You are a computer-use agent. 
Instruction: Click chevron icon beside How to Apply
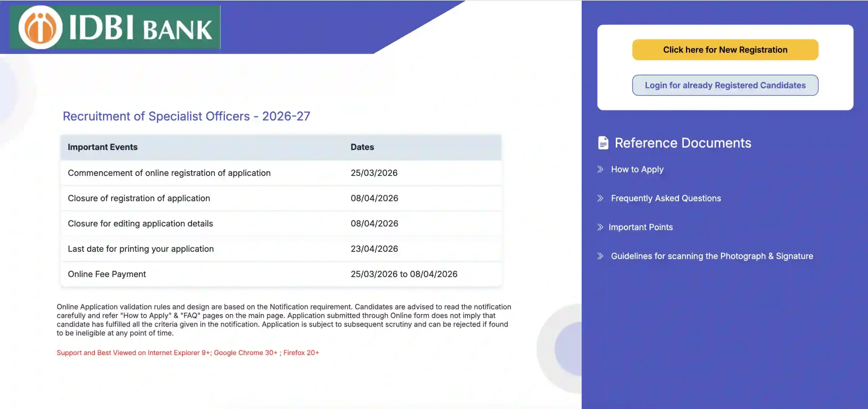600,169
